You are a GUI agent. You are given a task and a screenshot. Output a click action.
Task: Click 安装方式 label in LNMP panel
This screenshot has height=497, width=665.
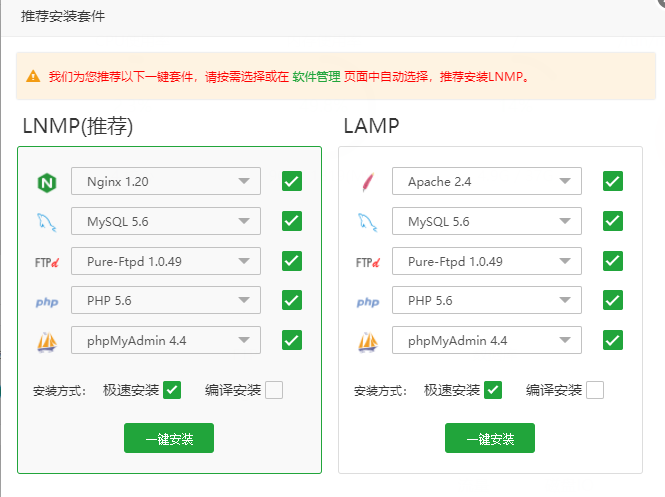pos(59,391)
